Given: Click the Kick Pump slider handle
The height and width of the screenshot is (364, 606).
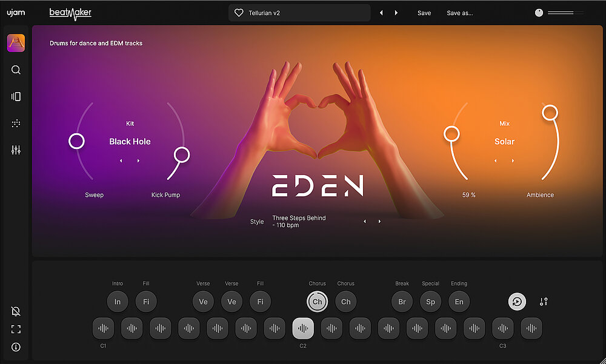Looking at the screenshot, I should point(182,155).
